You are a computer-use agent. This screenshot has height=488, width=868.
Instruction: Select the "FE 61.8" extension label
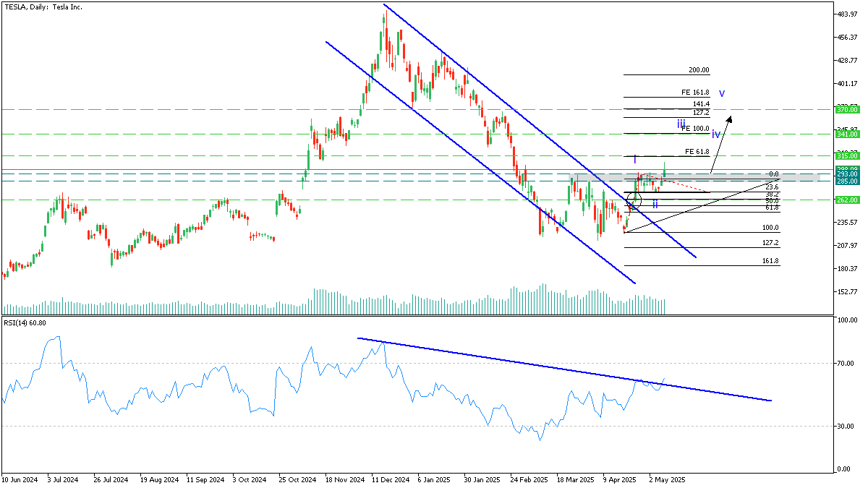pos(697,152)
